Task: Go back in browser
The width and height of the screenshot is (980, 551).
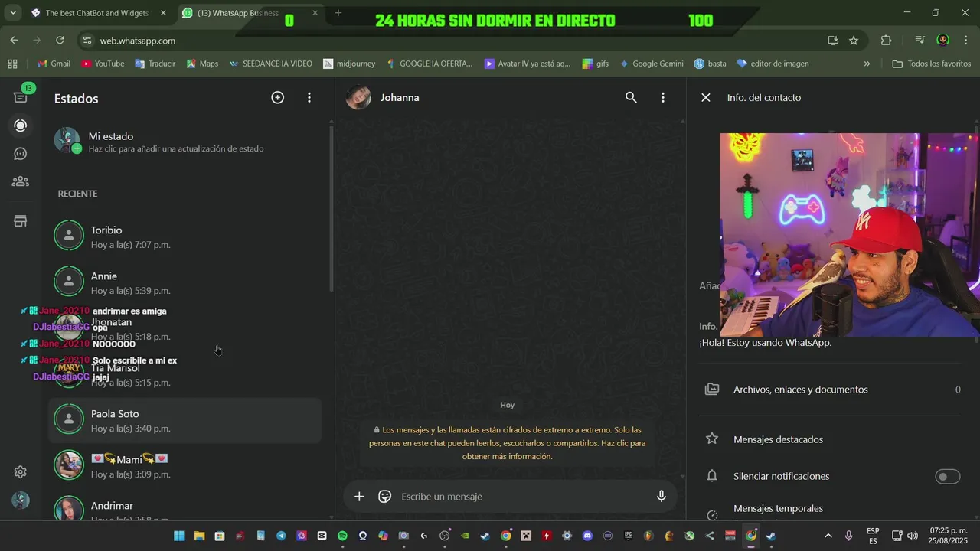Action: coord(15,41)
